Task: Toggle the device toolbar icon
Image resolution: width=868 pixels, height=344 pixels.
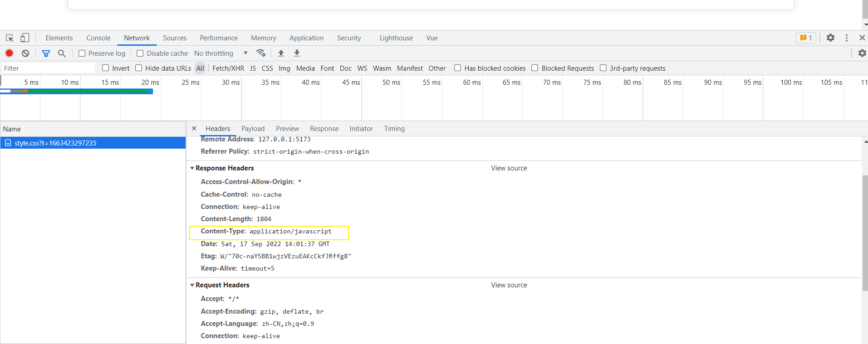Action: pyautogui.click(x=25, y=38)
